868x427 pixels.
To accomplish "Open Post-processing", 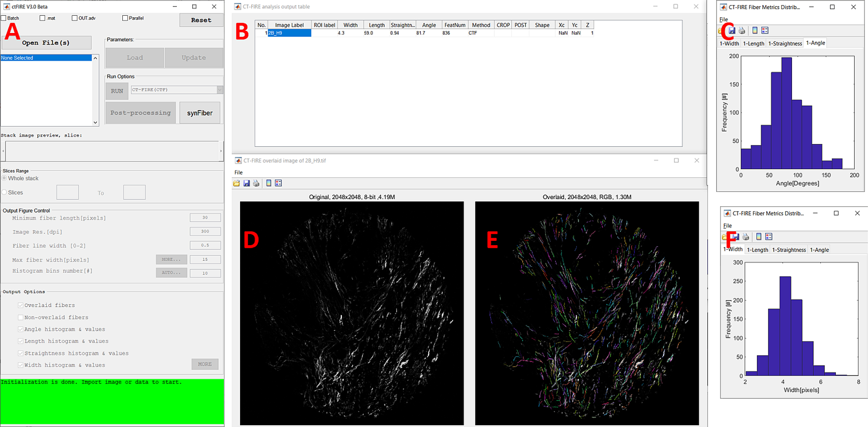I will [x=141, y=113].
